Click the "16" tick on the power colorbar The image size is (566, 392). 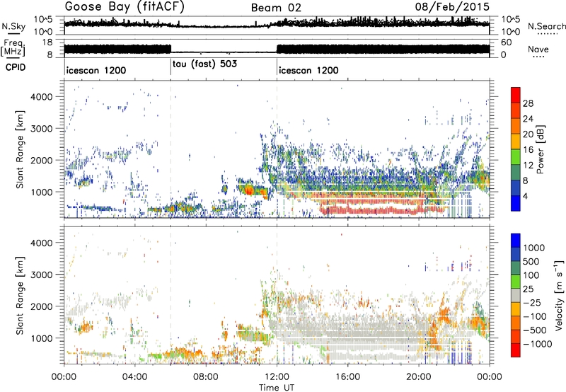(x=528, y=150)
